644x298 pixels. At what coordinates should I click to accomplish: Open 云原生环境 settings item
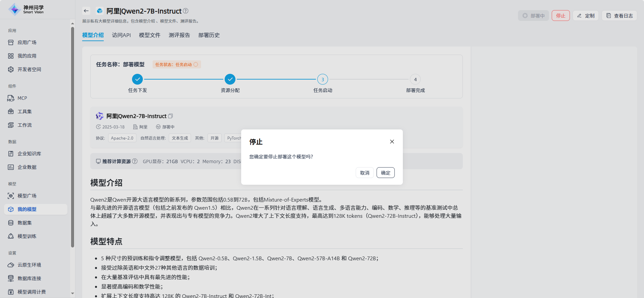pos(29,265)
